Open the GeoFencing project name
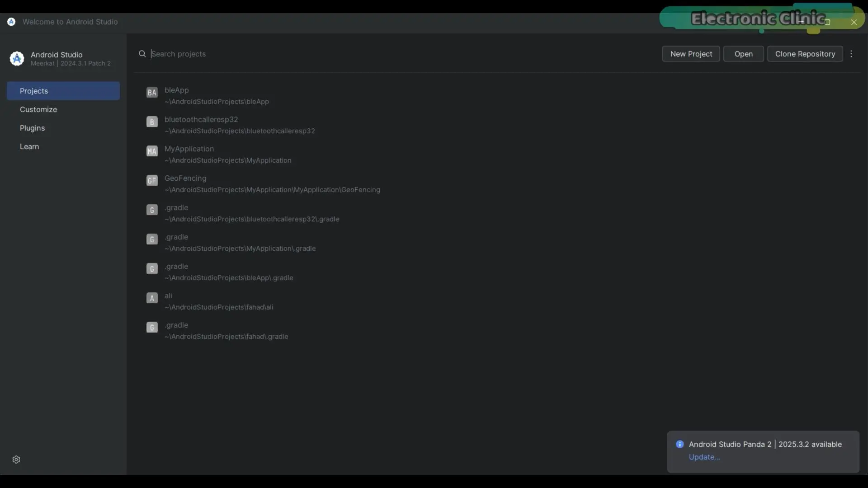This screenshot has width=868, height=488. [185, 178]
